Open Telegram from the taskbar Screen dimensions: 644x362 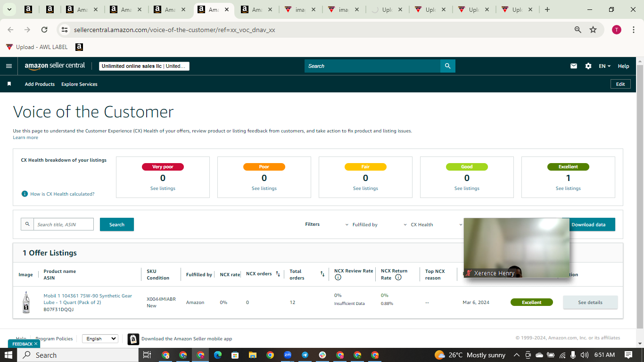pos(305,355)
